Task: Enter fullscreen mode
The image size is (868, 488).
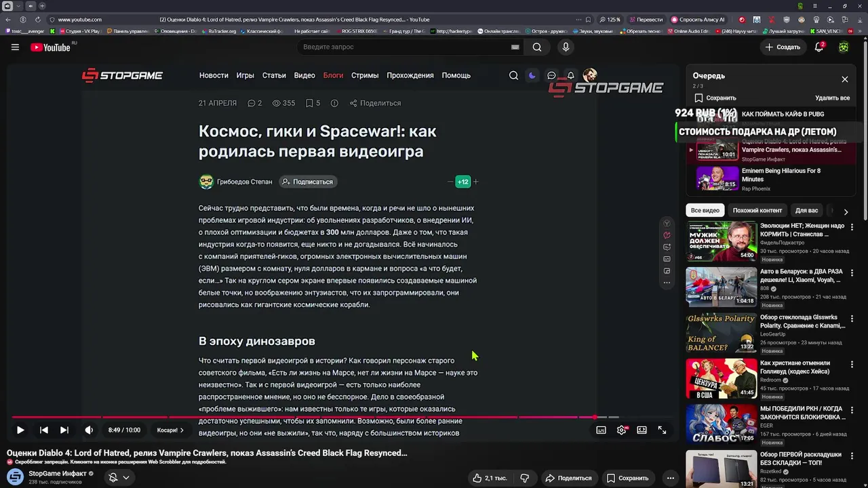Action: pyautogui.click(x=662, y=430)
